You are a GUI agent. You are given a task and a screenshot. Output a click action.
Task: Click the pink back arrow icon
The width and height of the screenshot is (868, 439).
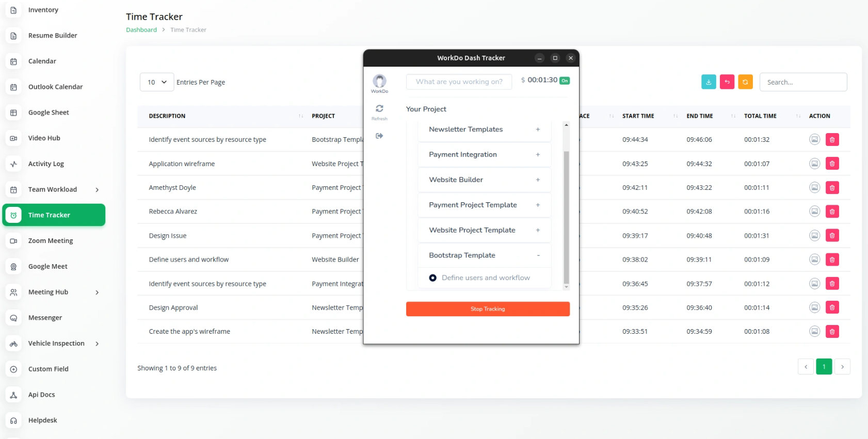click(x=727, y=82)
